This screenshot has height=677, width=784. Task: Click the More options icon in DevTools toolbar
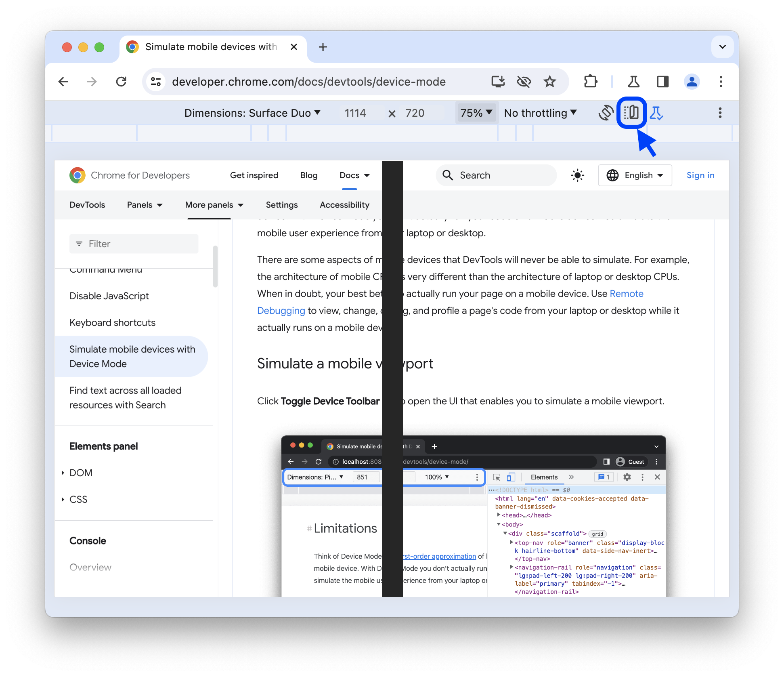click(719, 113)
